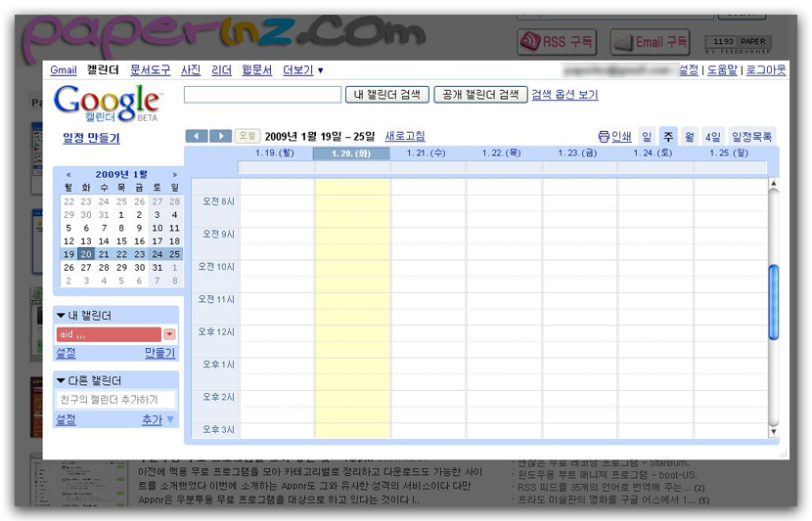Open 문서도구 in top navigation
The height and width of the screenshot is (521, 812).
click(151, 69)
